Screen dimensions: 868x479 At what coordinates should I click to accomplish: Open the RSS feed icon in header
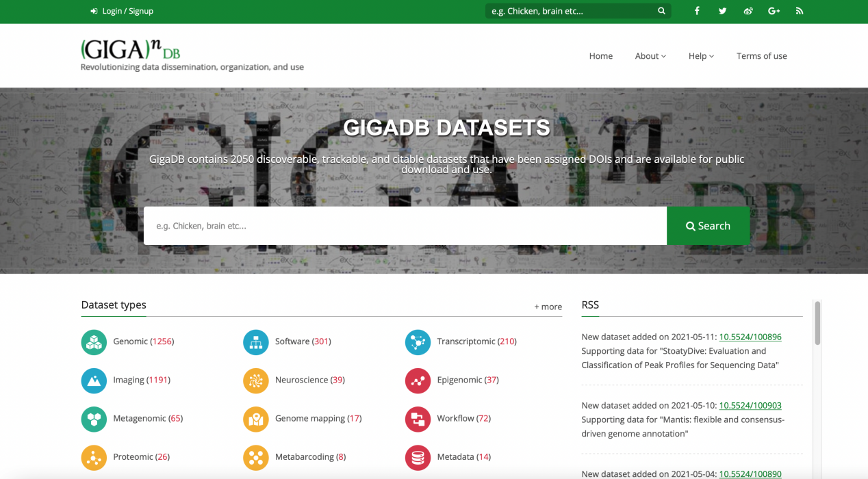pyautogui.click(x=799, y=11)
